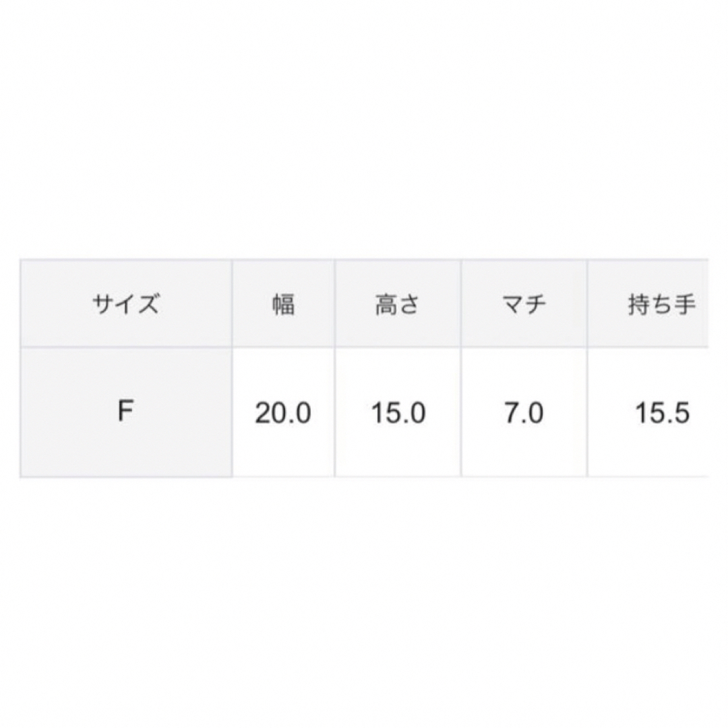Click the 15.5 handle value
Image resolution: width=728 pixels, height=728 pixels.
tap(663, 413)
